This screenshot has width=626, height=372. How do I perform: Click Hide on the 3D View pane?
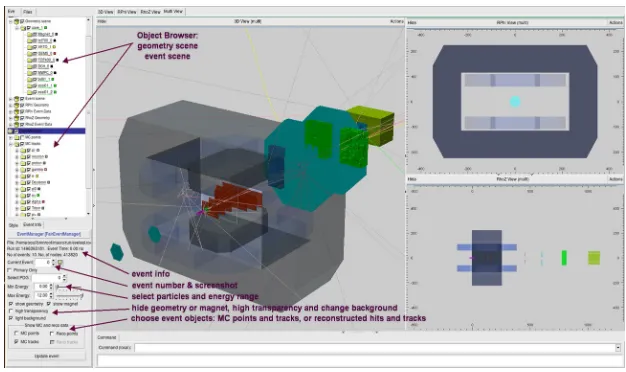[x=102, y=22]
